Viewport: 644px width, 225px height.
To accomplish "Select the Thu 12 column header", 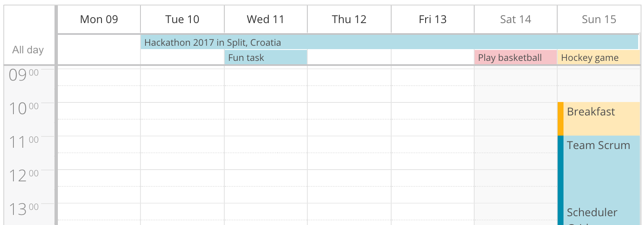I will [349, 19].
